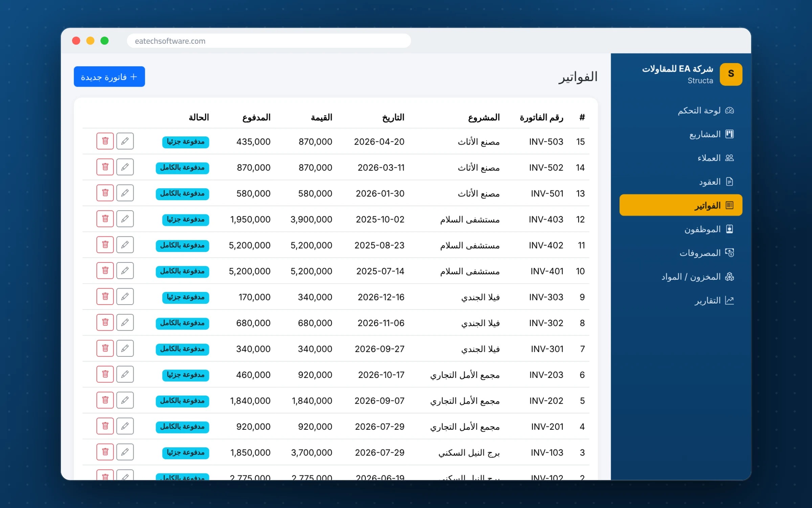This screenshot has height=508, width=812.
Task: Edit invoice INV-401 with pencil icon
Action: 125,271
